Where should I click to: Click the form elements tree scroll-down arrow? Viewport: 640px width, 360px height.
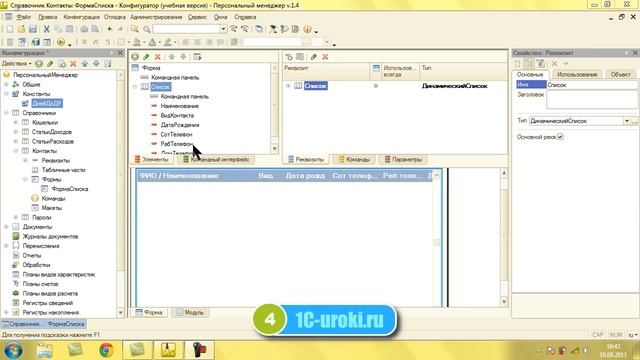[x=274, y=149]
